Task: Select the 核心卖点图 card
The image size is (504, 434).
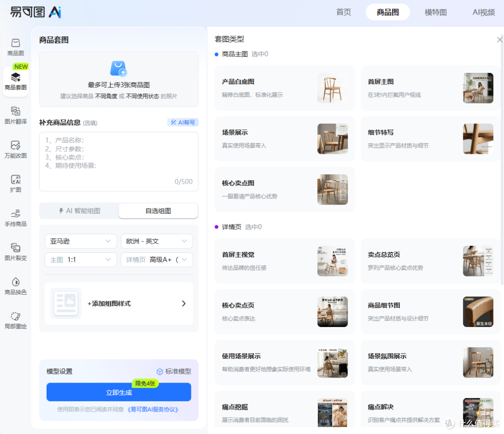Action: coord(285,190)
